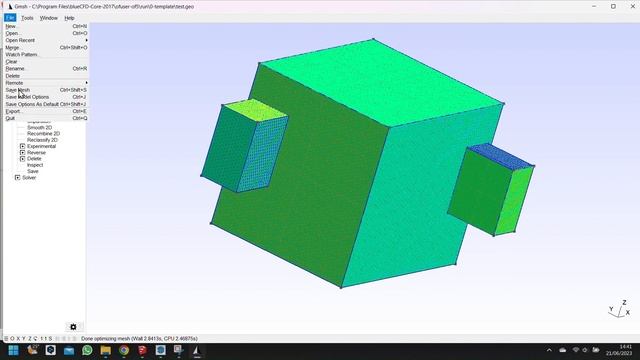This screenshot has height=360, width=640.
Task: Choose Open in the File menu
Action: pyautogui.click(x=46, y=33)
